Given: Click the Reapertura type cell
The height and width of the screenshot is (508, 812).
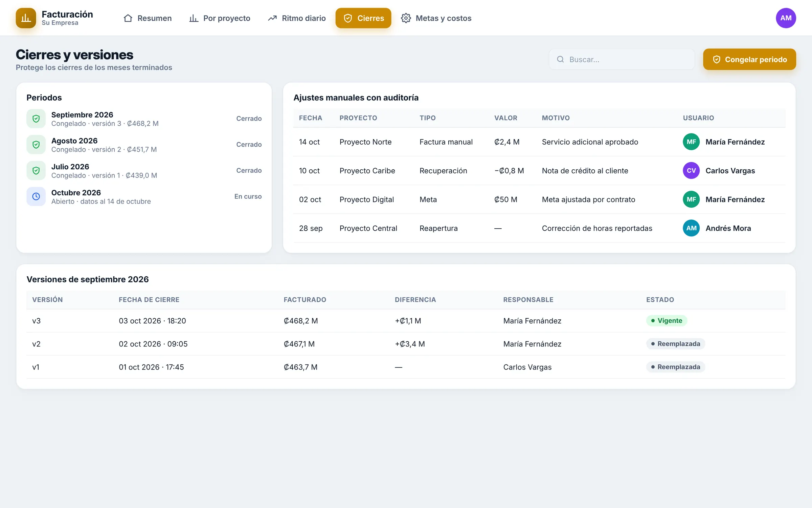Looking at the screenshot, I should 438,228.
